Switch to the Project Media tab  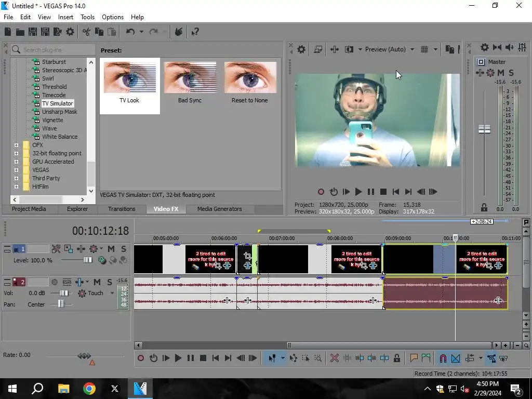click(x=29, y=209)
